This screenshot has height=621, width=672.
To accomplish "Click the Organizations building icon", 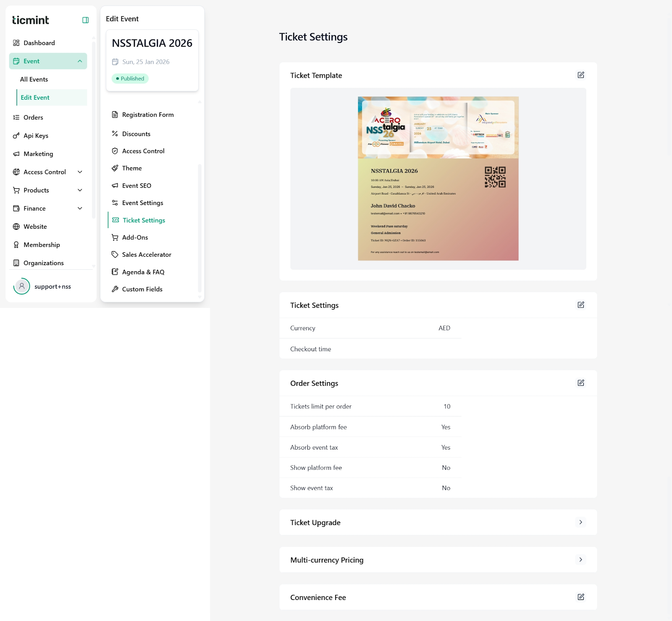I will pyautogui.click(x=16, y=263).
